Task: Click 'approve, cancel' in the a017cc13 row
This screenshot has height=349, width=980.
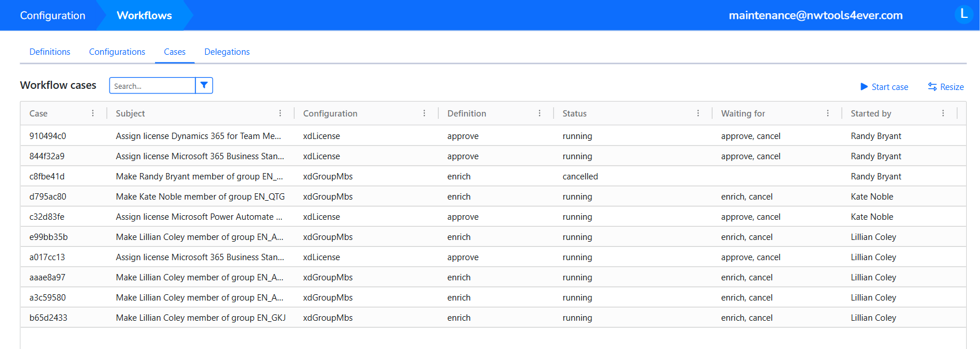Action: 751,257
